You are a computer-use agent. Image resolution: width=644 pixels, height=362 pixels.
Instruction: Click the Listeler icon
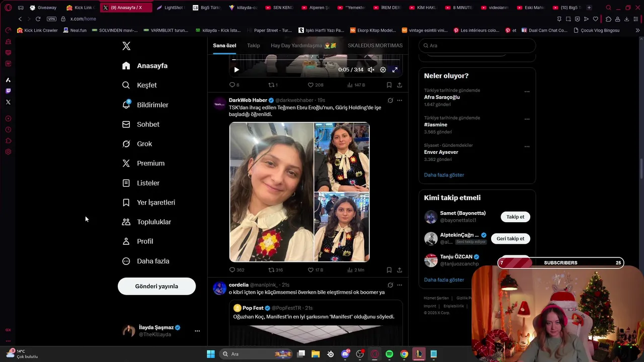126,183
